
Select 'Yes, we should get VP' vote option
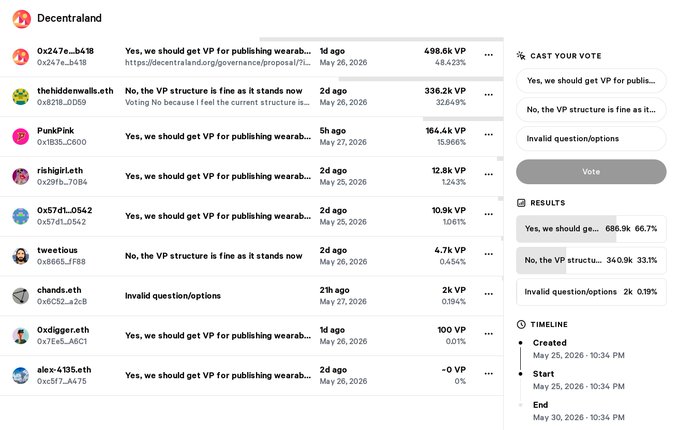click(x=591, y=81)
